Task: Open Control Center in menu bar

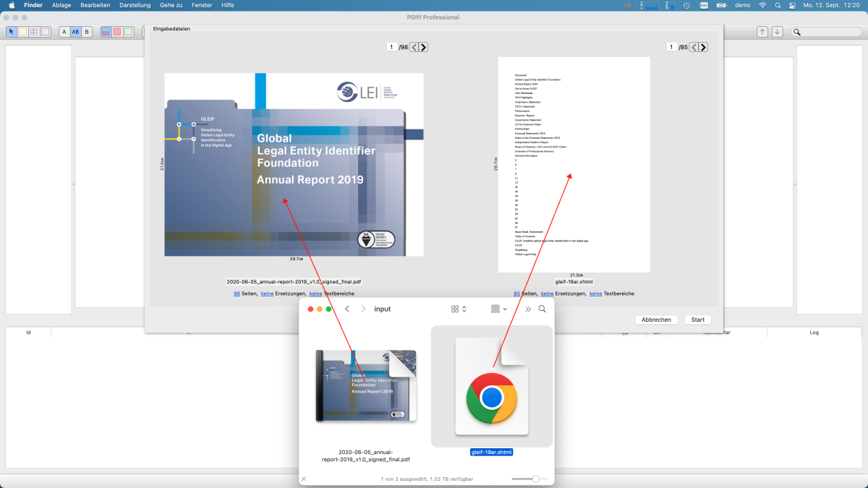Action: (x=792, y=5)
